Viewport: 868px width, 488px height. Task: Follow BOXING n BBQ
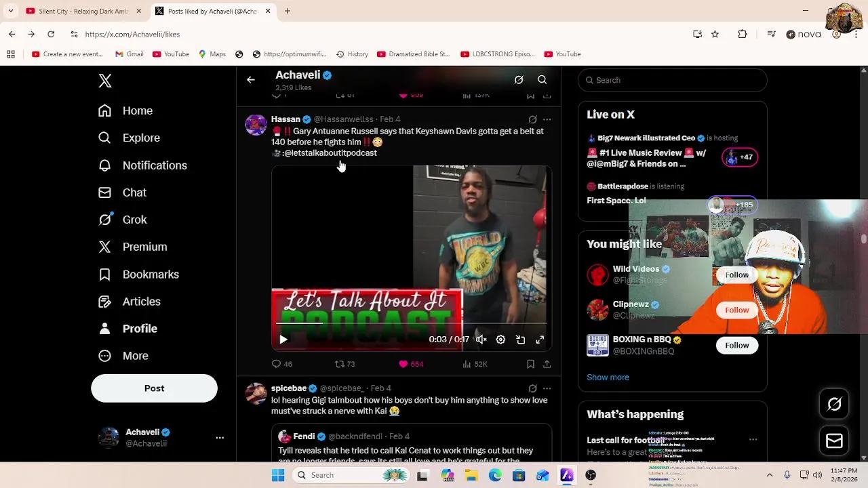[736, 345]
